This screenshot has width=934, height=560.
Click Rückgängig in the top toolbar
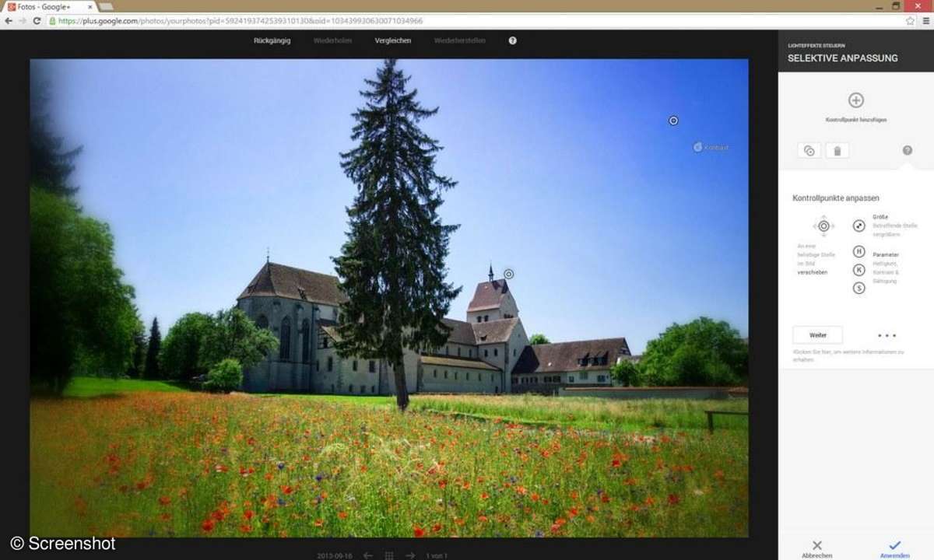272,40
